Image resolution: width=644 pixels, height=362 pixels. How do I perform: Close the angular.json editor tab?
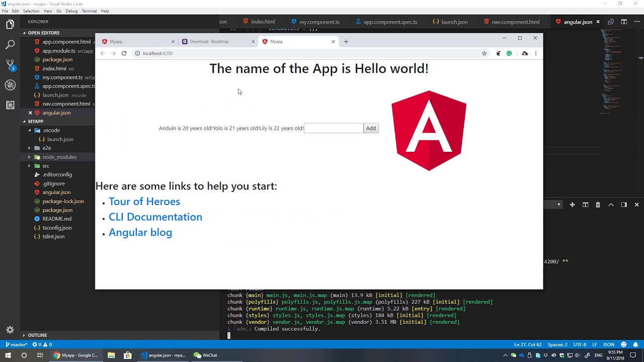pos(598,22)
